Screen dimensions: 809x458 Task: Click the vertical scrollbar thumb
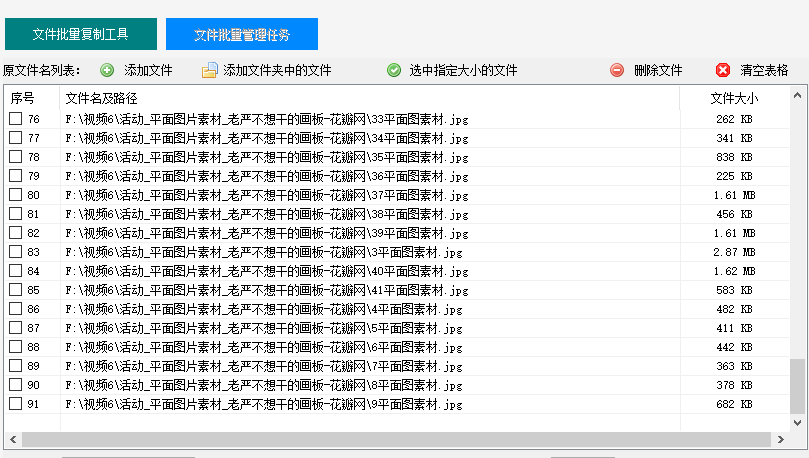click(797, 386)
